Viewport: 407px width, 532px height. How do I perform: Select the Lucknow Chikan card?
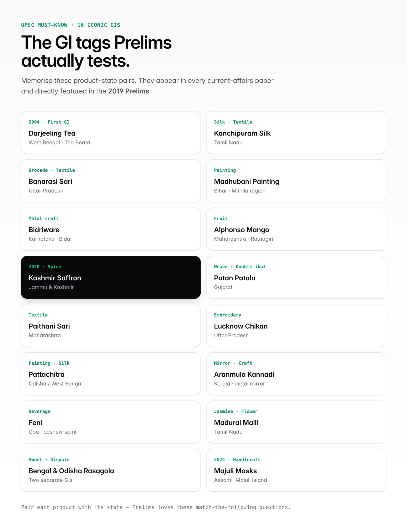tap(296, 325)
